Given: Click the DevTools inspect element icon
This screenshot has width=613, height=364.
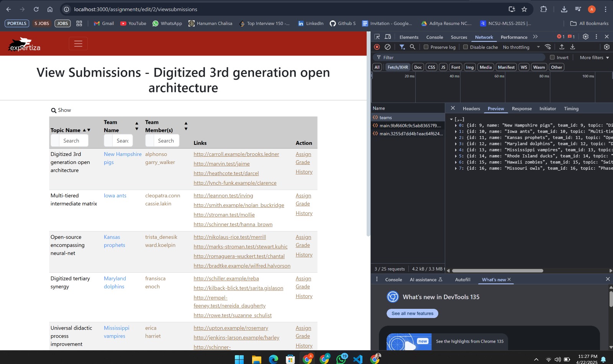Looking at the screenshot, I should click(x=377, y=37).
